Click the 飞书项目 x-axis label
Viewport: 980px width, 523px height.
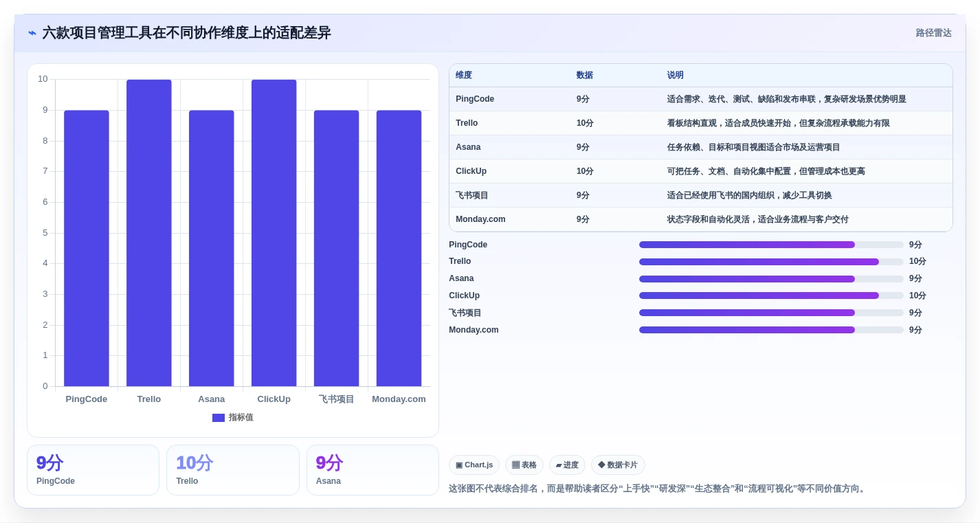(x=336, y=399)
